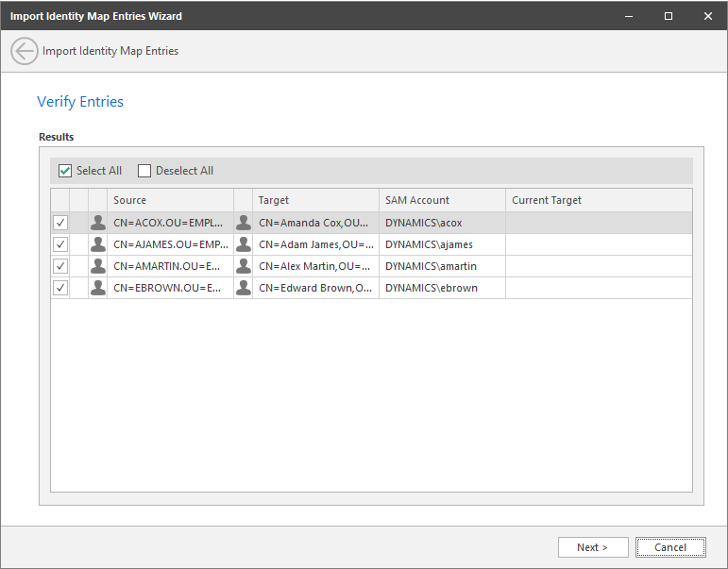Select the DYNAMICS\amartin row cell
Image resolution: width=728 pixels, height=569 pixels.
(x=441, y=266)
